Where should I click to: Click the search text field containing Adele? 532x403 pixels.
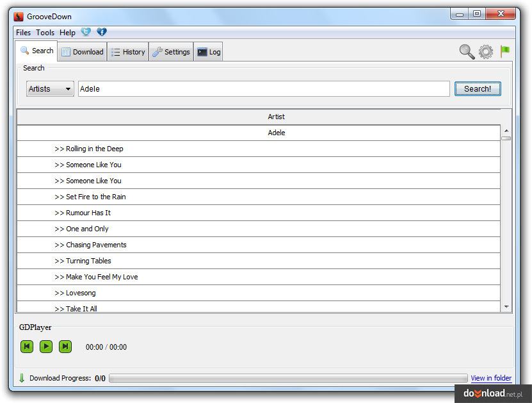pyautogui.click(x=264, y=89)
